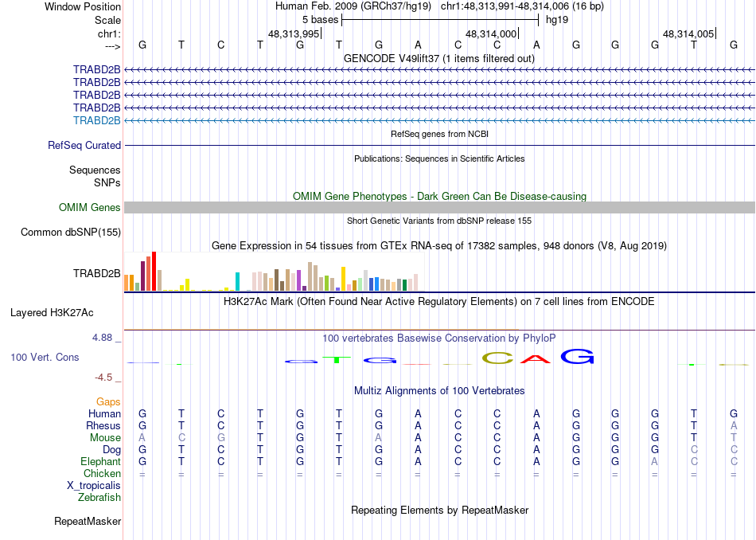Click 'Publications: Sequences in Scientific Articles' title
Image resolution: width=756 pixels, height=540 pixels.
coord(439,158)
